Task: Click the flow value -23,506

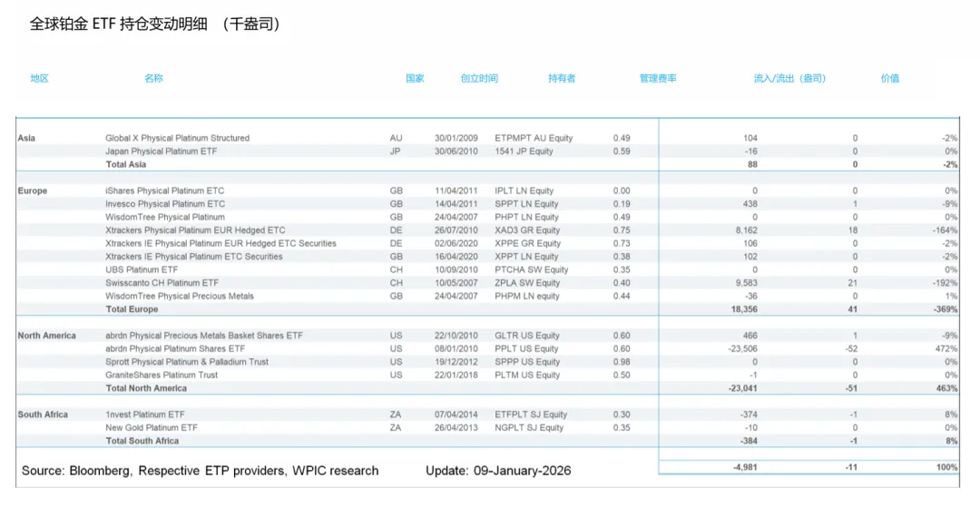Action: [742, 348]
